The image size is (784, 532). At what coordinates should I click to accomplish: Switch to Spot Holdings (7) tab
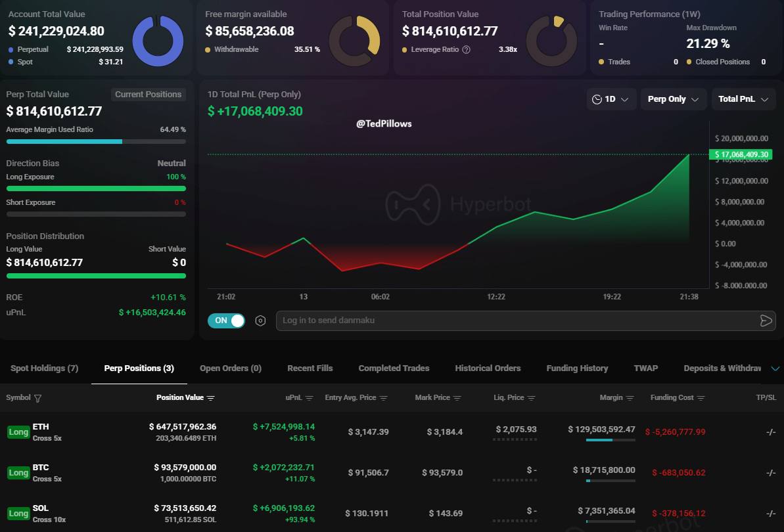tap(45, 368)
